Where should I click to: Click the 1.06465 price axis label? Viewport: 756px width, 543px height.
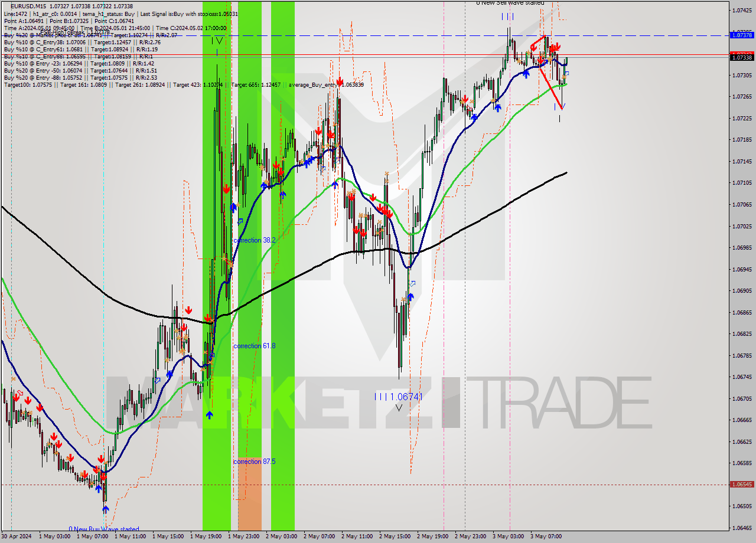tap(742, 528)
